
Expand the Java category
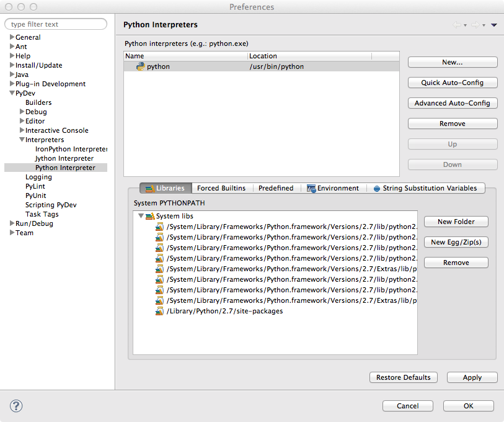[12, 74]
